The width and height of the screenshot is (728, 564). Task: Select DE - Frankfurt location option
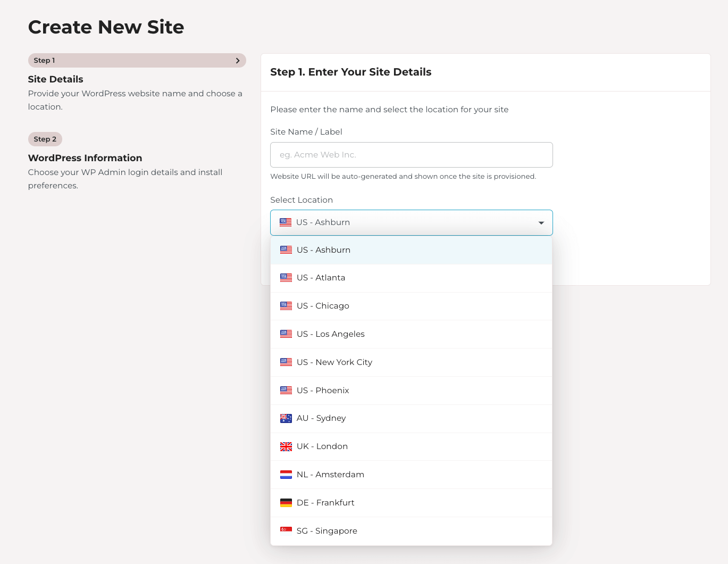412,503
